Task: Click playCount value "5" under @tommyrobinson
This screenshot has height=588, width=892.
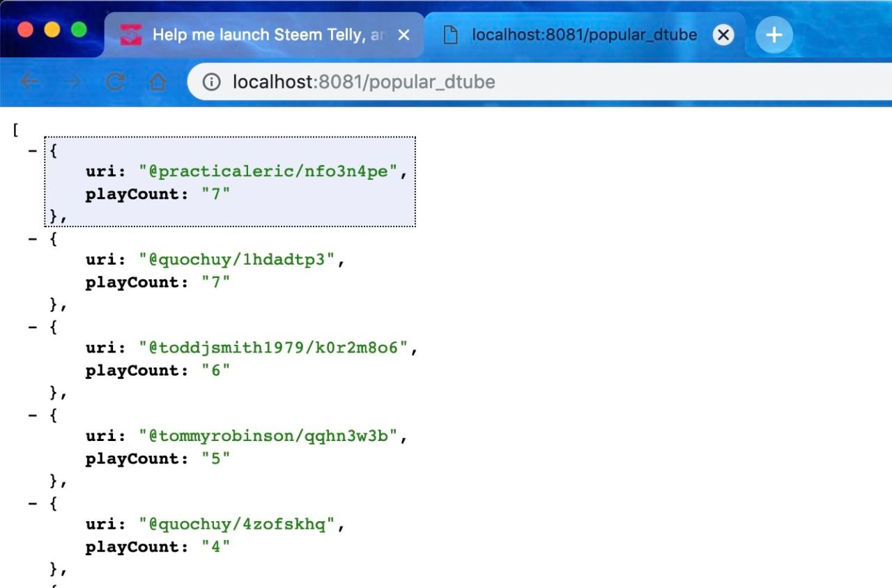Action: [216, 458]
